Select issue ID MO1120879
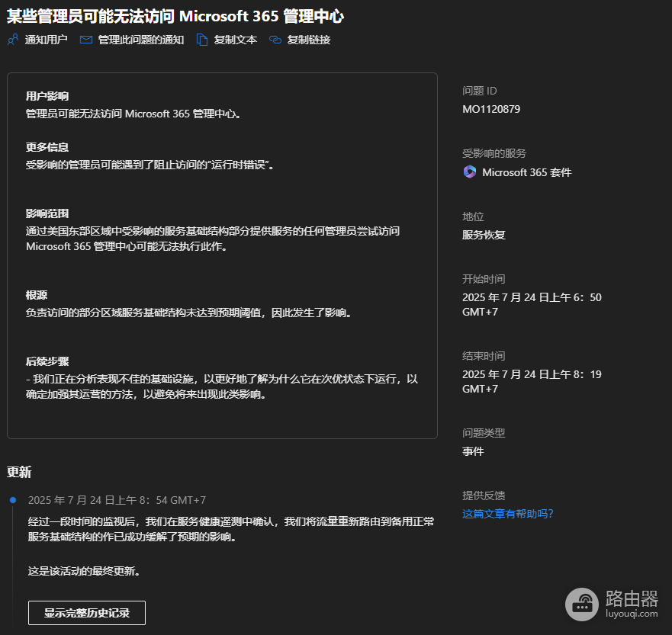 (491, 109)
